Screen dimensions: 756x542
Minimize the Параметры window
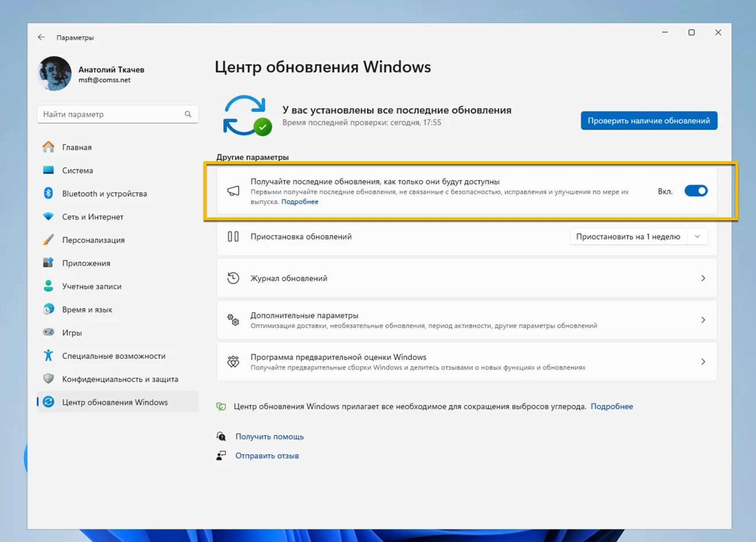665,33
